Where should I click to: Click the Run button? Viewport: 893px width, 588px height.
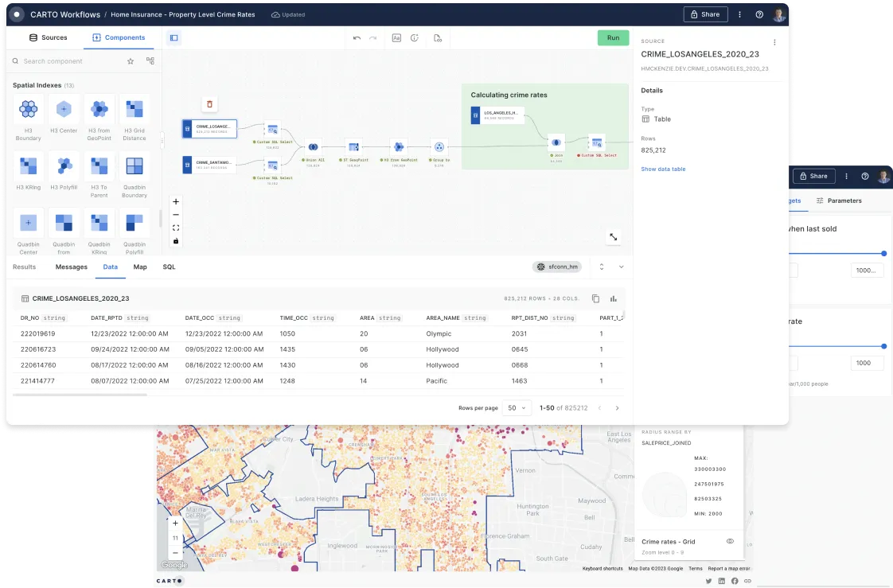point(613,37)
